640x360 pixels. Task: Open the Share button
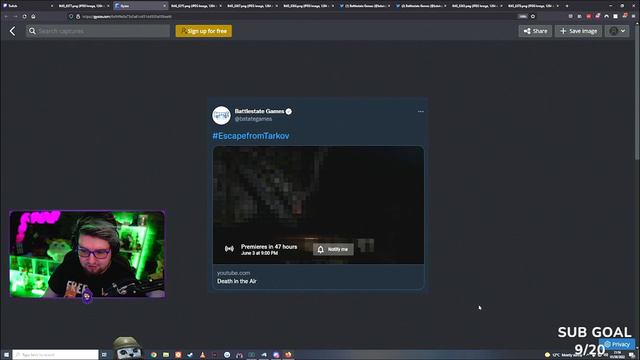[x=535, y=31]
